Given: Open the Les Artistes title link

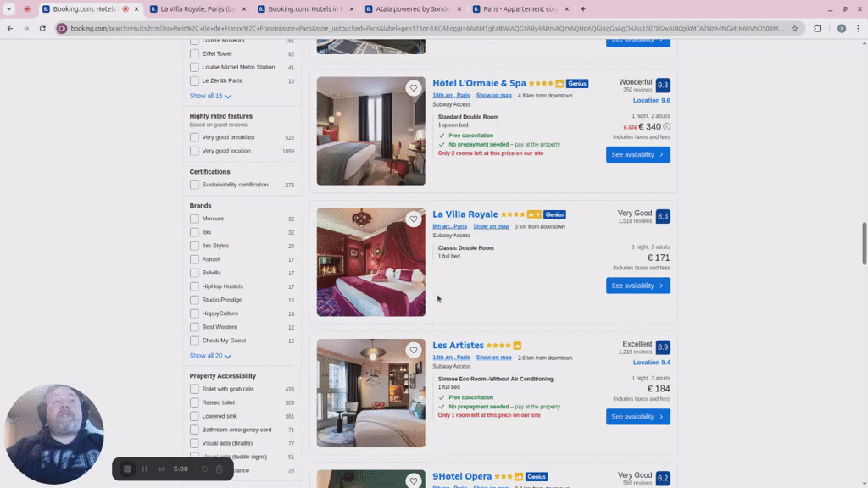Looking at the screenshot, I should tap(458, 346).
